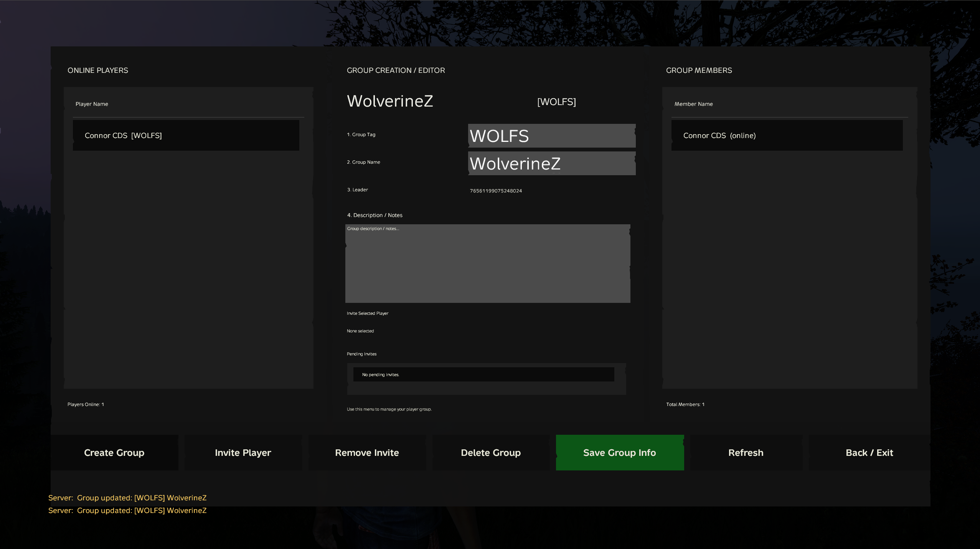Click the Remove Invite button

point(367,452)
